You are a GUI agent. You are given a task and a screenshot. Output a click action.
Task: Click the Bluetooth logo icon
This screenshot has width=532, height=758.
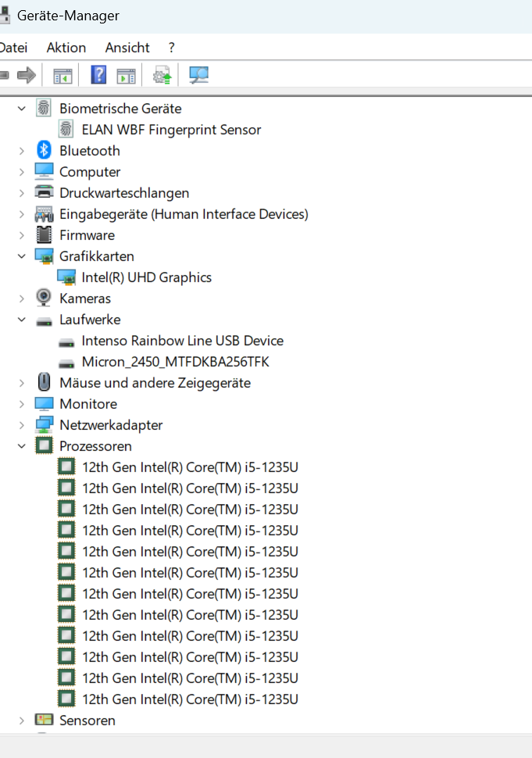pyautogui.click(x=44, y=150)
